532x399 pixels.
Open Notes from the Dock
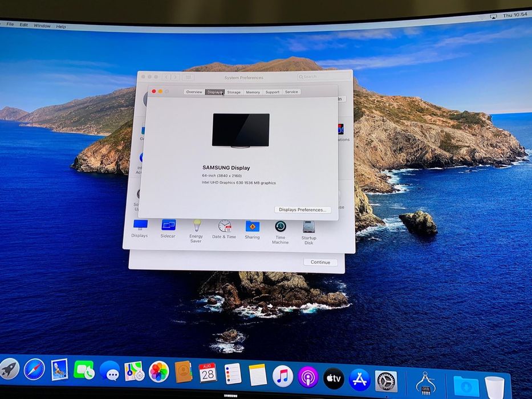coord(258,375)
